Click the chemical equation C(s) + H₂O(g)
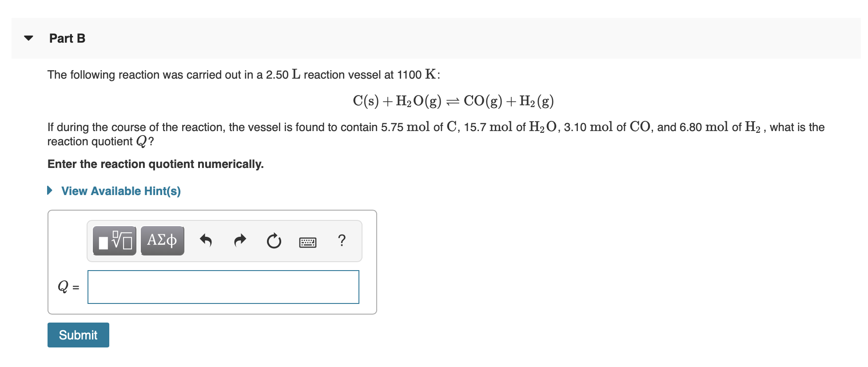Viewport: 868px width, 367px height. (x=453, y=101)
